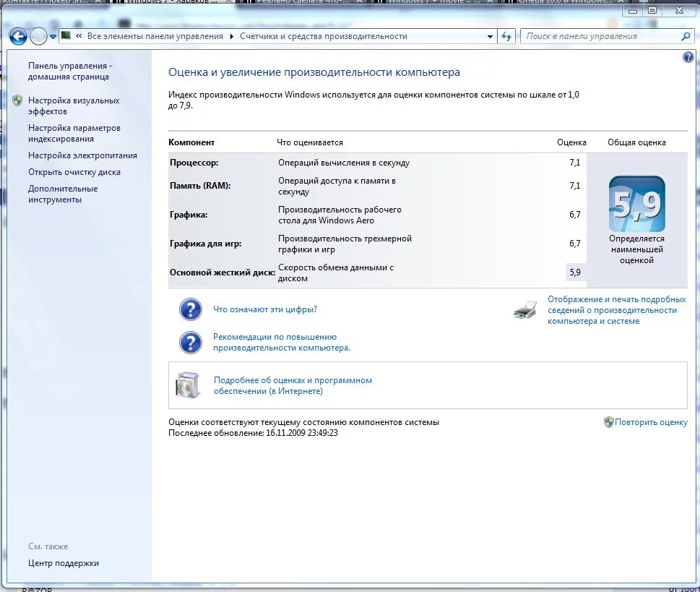Select the "Графика для игр:" row label
Image resolution: width=700 pixels, height=592 pixels.
click(205, 244)
